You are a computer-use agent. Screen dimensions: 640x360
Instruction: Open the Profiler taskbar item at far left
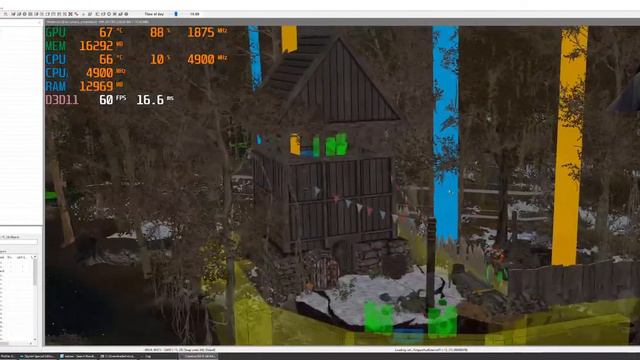click(x=8, y=356)
